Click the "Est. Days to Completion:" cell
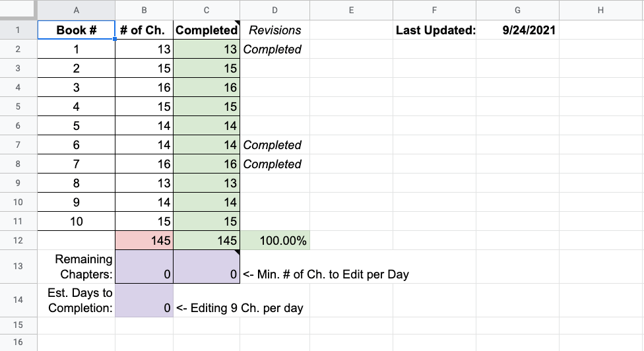This screenshot has width=644, height=351. [77, 300]
